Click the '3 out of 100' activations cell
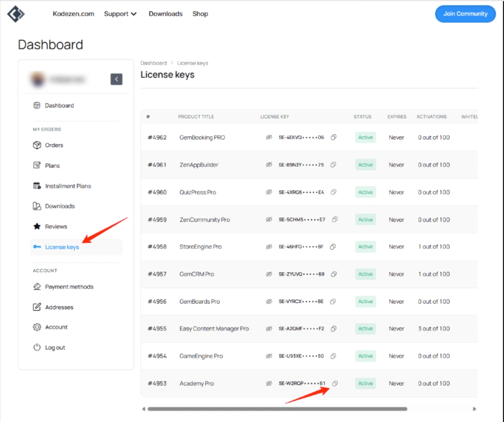Screen dimensions: 504x422 434,328
